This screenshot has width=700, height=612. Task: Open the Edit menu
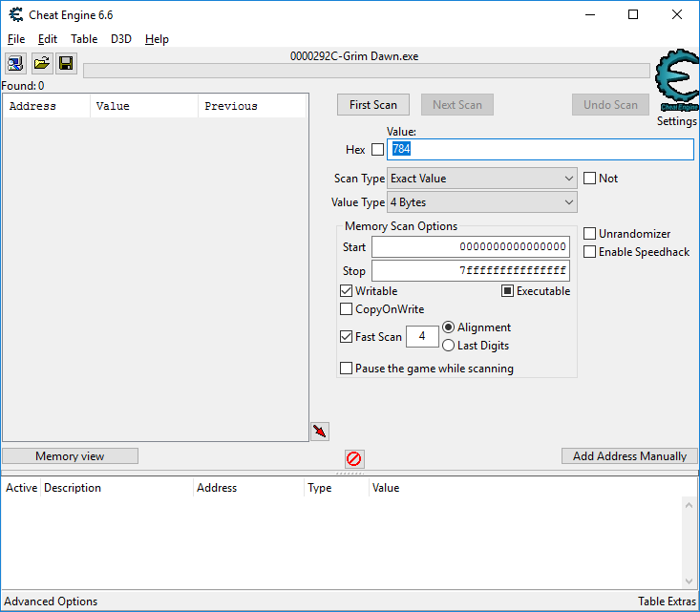pyautogui.click(x=48, y=39)
